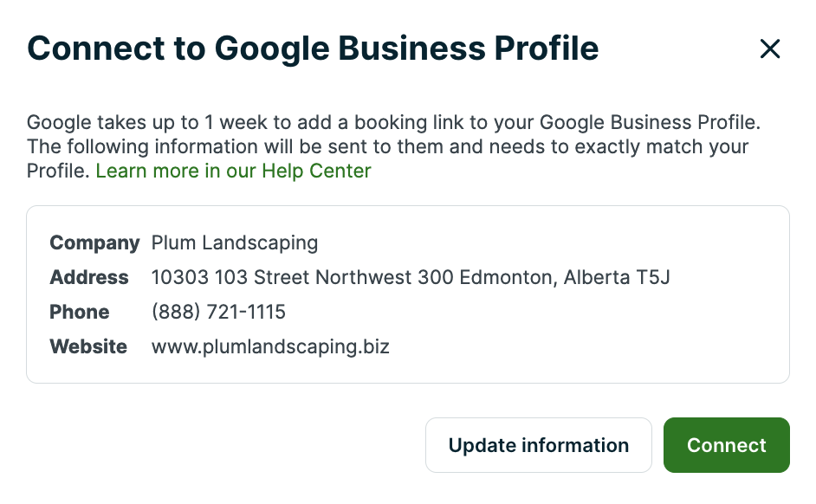Close the Connect to Google Business Profile dialog
Viewport: 816px width, 504px height.
769,49
